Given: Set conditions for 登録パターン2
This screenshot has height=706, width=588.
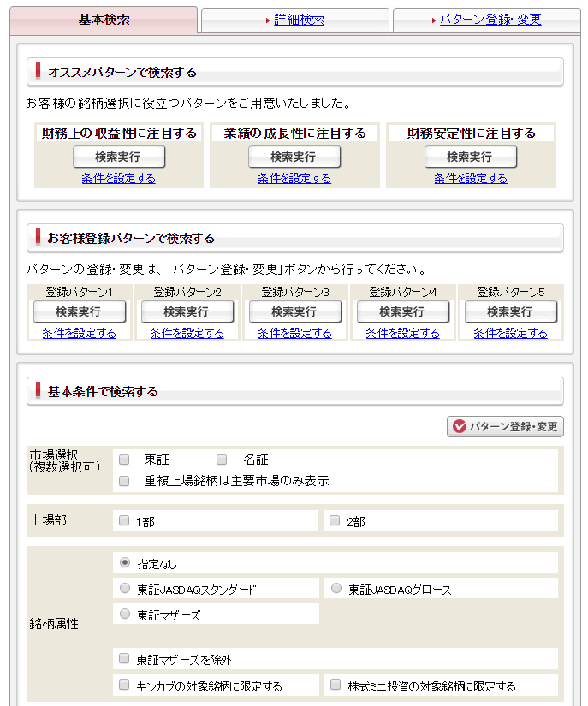Looking at the screenshot, I should (x=187, y=333).
